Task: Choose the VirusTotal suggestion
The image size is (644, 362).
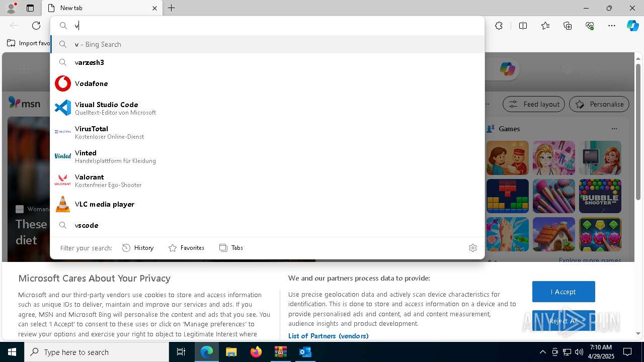Action: pyautogui.click(x=267, y=132)
